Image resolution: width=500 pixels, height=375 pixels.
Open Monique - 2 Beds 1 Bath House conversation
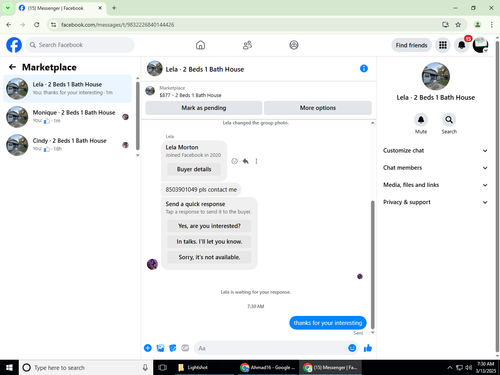tap(67, 117)
